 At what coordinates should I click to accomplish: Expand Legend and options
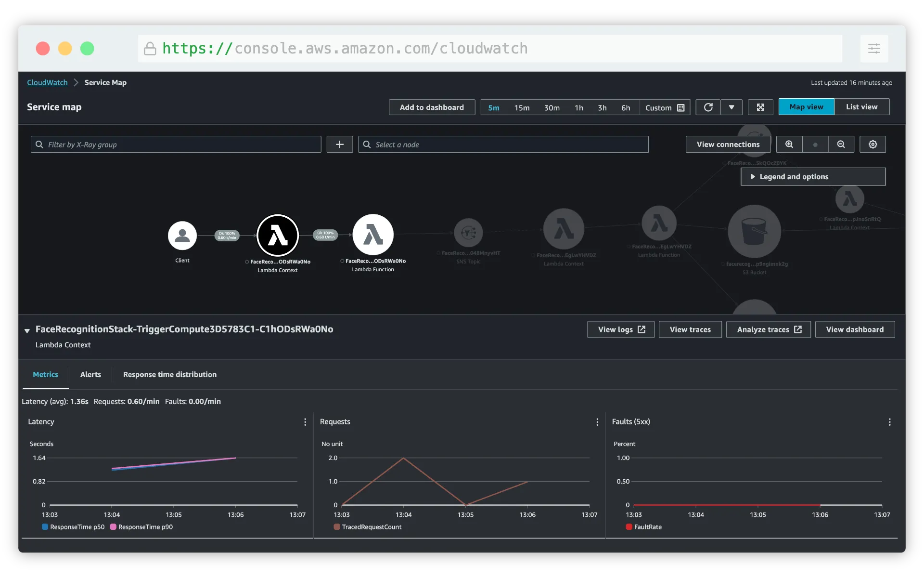pyautogui.click(x=813, y=177)
